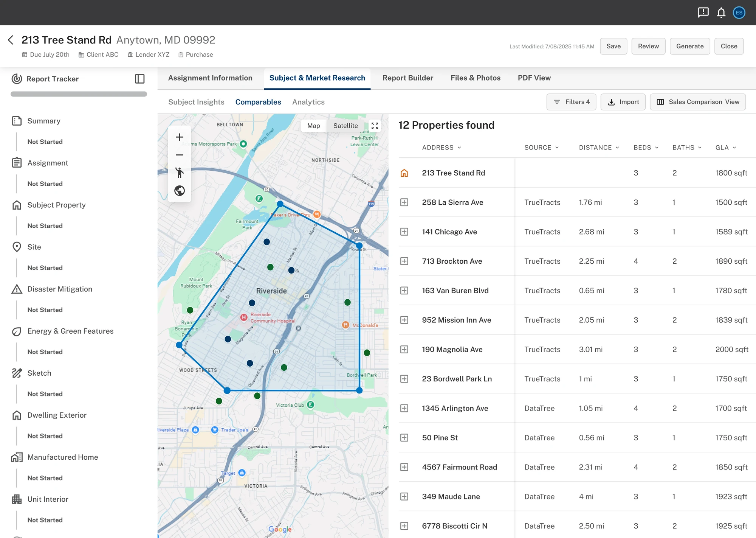Toggle 349 Maude Lane comparable selection
756x538 pixels.
(x=404, y=496)
